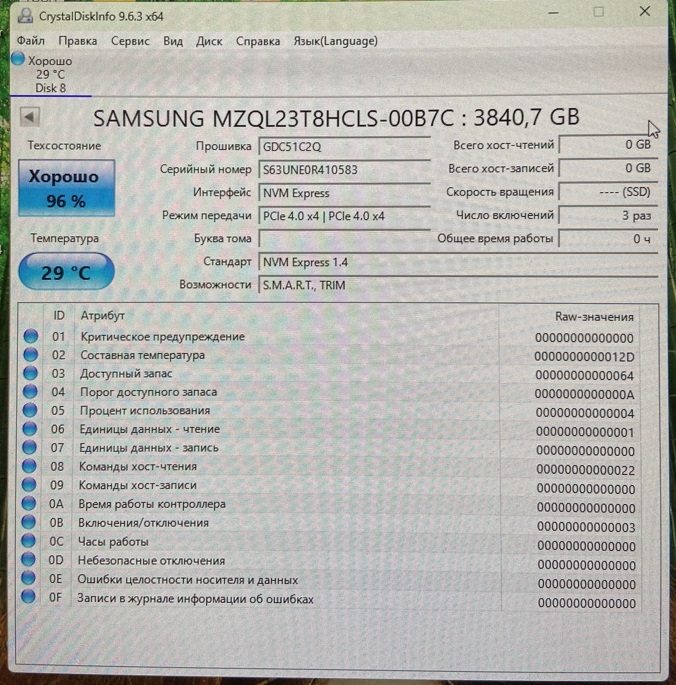Click the Число включений value 3 раз
Screen dimensions: 676x685
[608, 215]
